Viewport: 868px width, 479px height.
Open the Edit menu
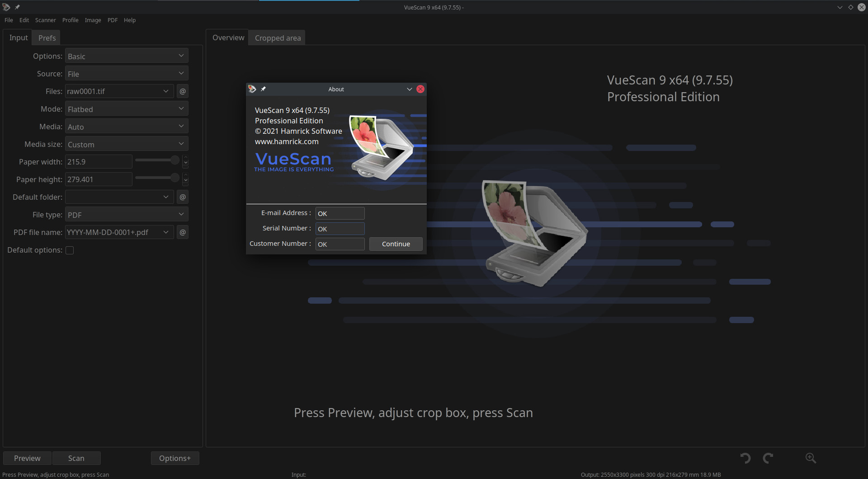(x=24, y=20)
